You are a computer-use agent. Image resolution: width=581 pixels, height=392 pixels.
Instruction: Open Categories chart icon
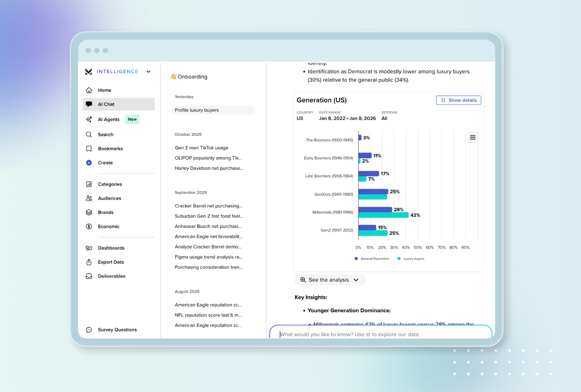[89, 184]
